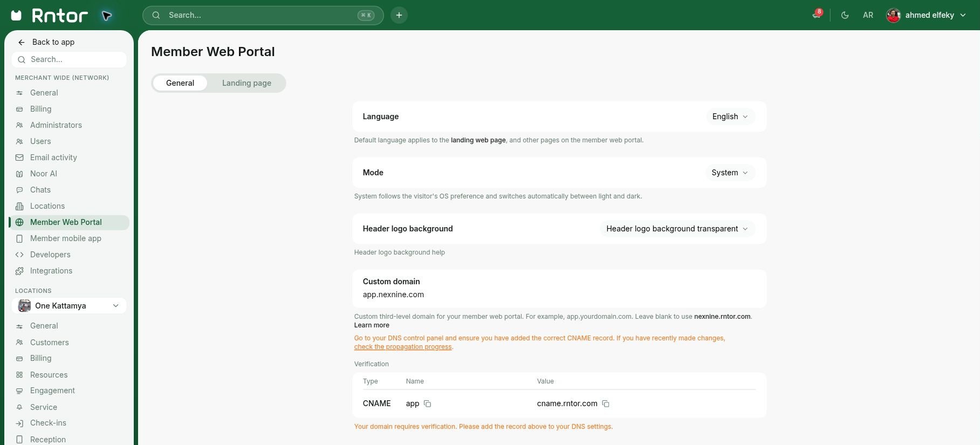Focus the top global Search field
This screenshot has width=980, height=445.
click(263, 15)
